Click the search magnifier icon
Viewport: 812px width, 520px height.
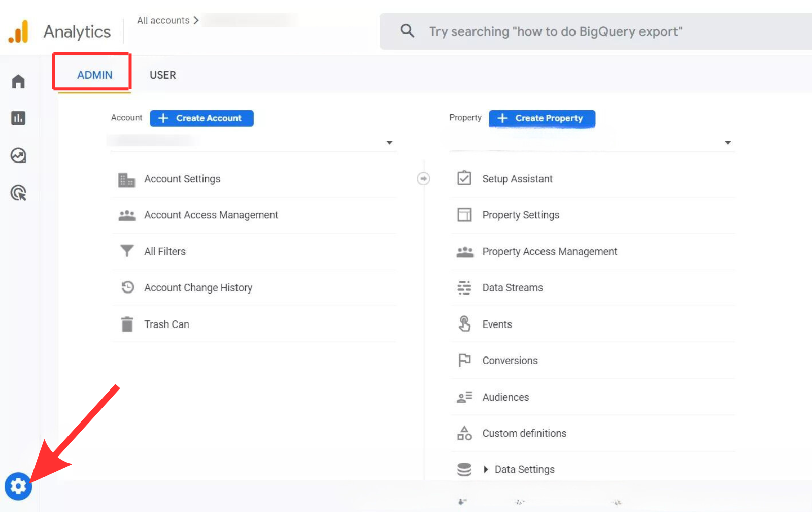pyautogui.click(x=407, y=31)
